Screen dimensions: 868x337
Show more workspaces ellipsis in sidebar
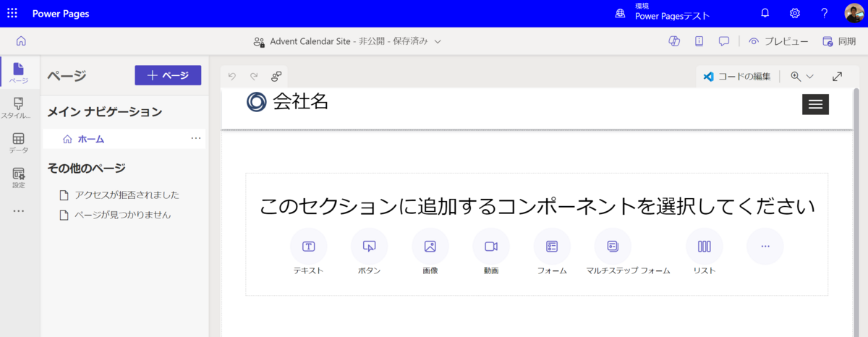coord(20,211)
